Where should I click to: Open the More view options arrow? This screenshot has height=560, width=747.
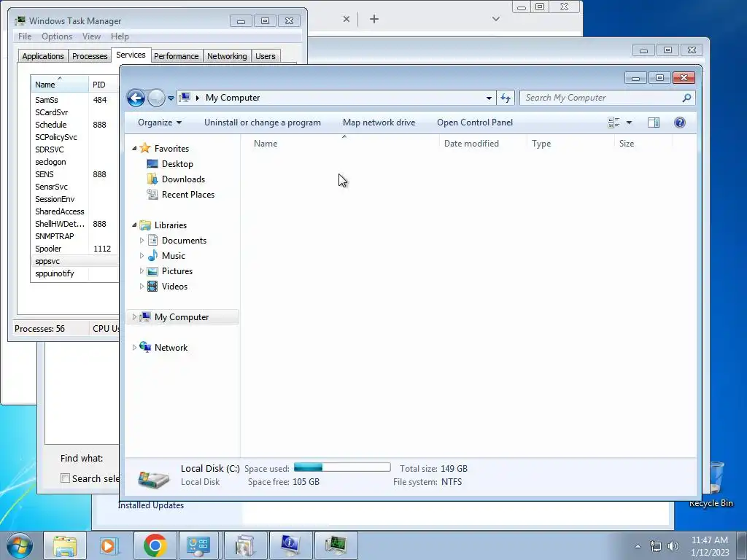[629, 122]
